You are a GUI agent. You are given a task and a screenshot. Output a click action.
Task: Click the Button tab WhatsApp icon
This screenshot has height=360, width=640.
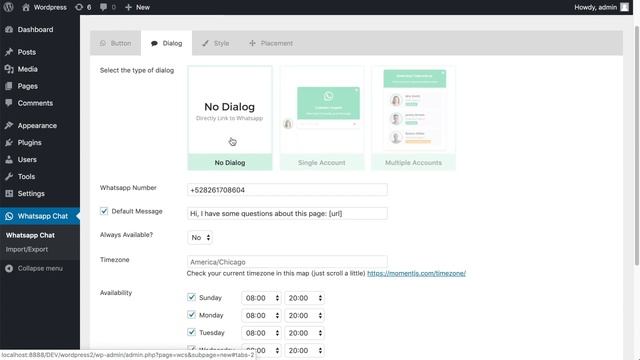(x=103, y=43)
